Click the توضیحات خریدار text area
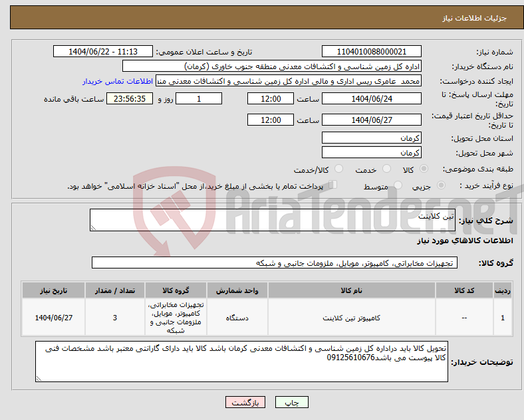 coord(241,362)
